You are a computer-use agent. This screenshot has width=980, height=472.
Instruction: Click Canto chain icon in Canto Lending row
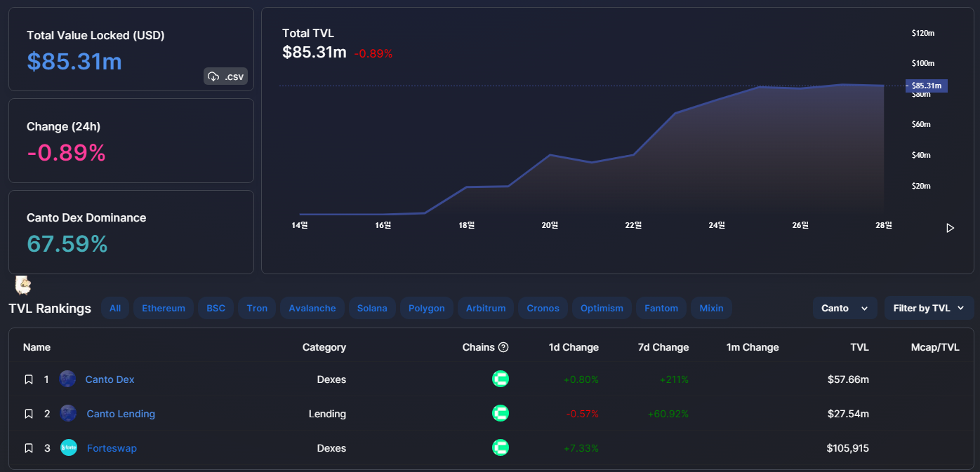click(x=501, y=413)
